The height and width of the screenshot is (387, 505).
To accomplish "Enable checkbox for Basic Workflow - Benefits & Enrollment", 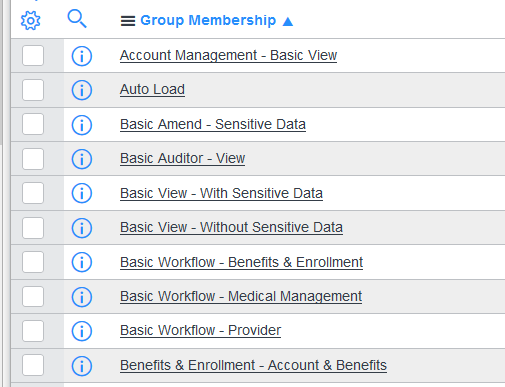I will [33, 262].
